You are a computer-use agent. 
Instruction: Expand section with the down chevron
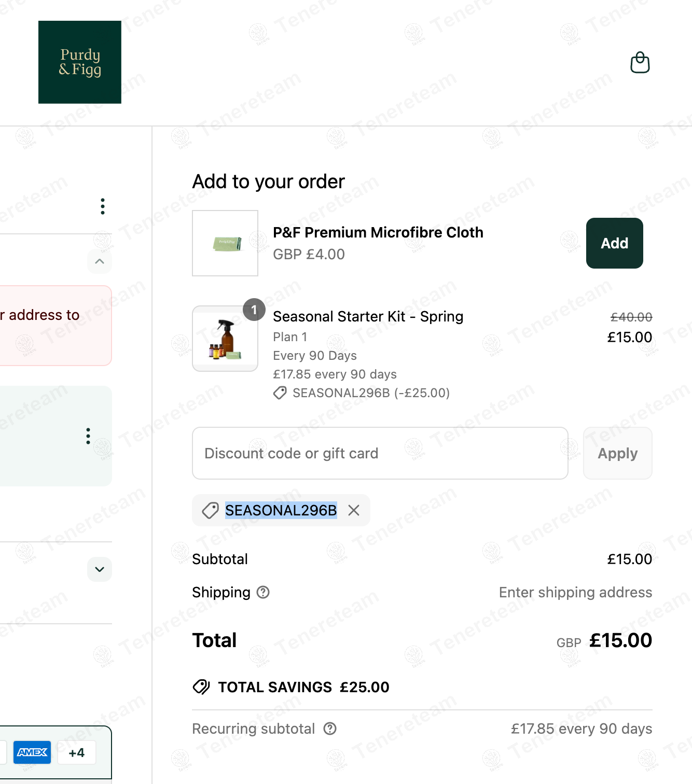pos(100,569)
